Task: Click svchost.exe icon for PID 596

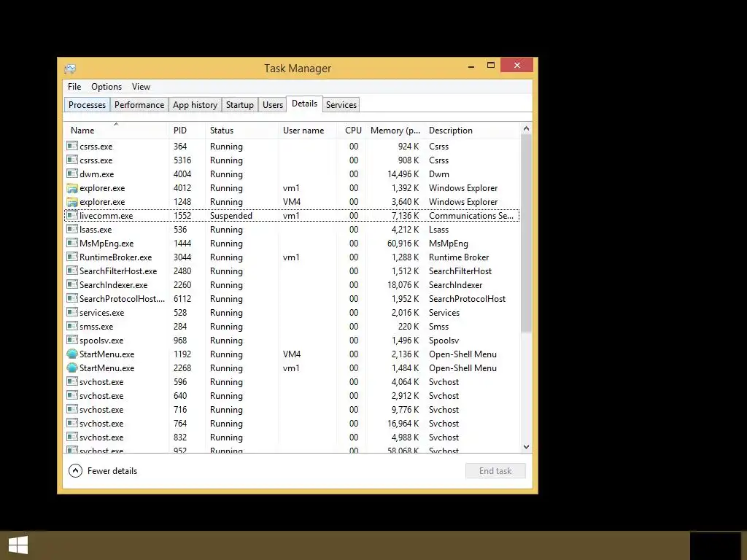Action: pyautogui.click(x=72, y=381)
